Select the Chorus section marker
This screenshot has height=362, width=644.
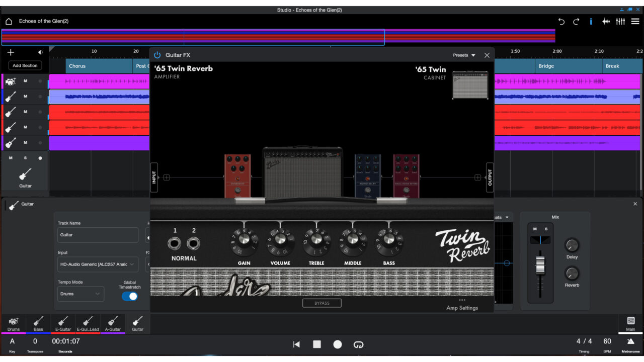point(99,66)
